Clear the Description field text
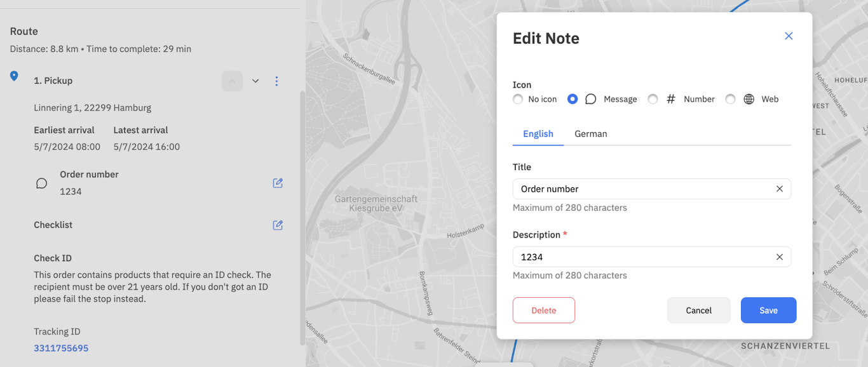 780,257
